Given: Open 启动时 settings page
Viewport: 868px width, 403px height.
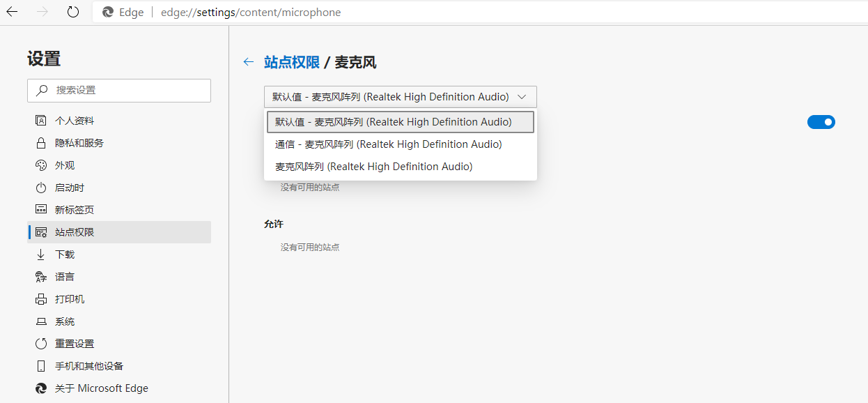Looking at the screenshot, I should (119, 188).
